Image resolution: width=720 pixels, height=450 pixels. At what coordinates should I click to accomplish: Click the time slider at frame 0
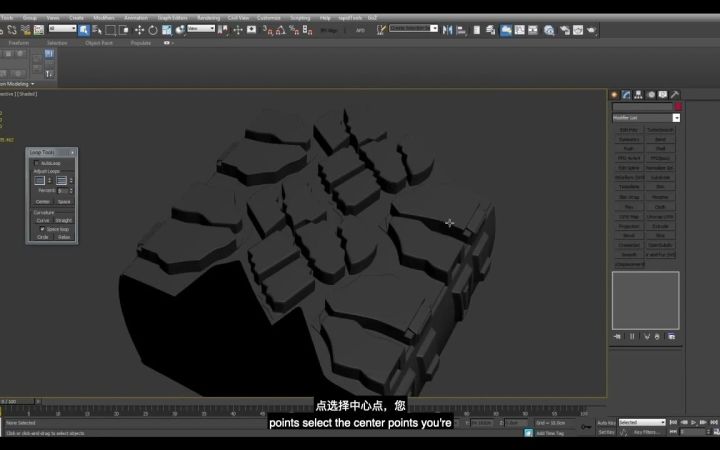17,402
